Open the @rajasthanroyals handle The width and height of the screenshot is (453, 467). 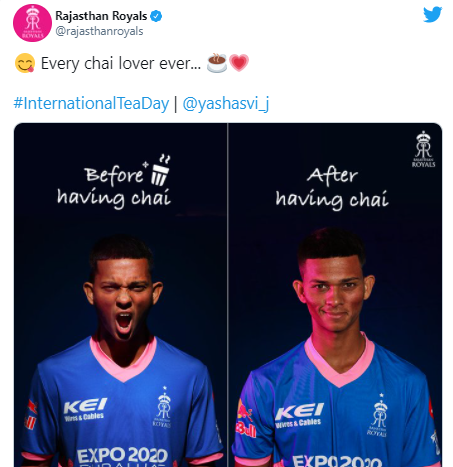pos(99,31)
